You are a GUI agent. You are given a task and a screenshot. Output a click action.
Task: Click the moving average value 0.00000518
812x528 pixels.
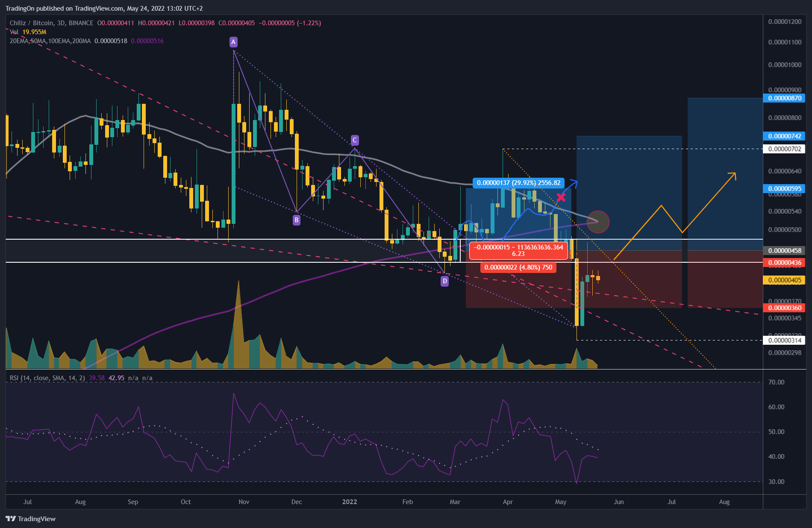(x=111, y=41)
